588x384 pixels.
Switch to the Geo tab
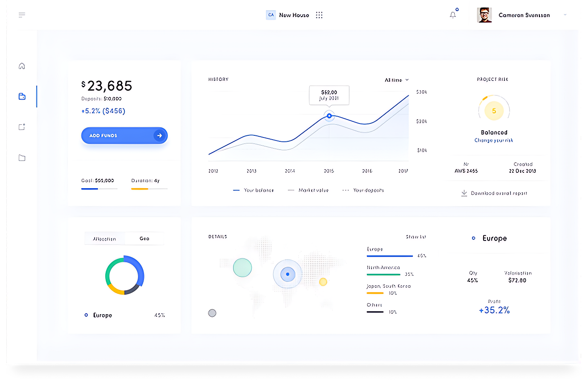(x=144, y=238)
